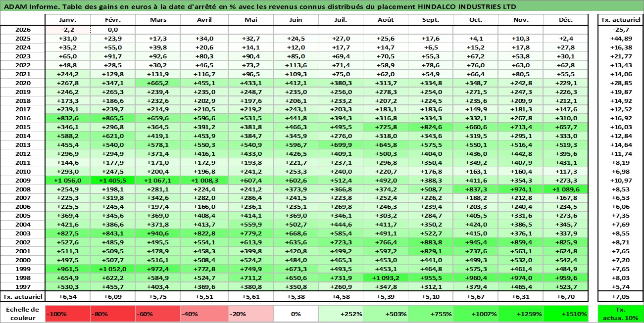This screenshot has height=323, width=644.
Task: Click the -25,7 actuarial rate for 2026
Action: (620, 30)
